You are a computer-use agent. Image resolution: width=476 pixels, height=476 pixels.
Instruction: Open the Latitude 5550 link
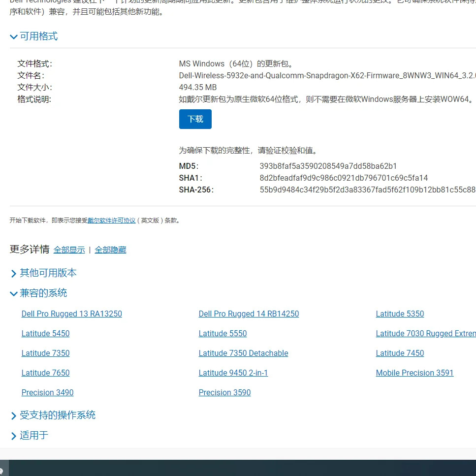click(x=222, y=333)
